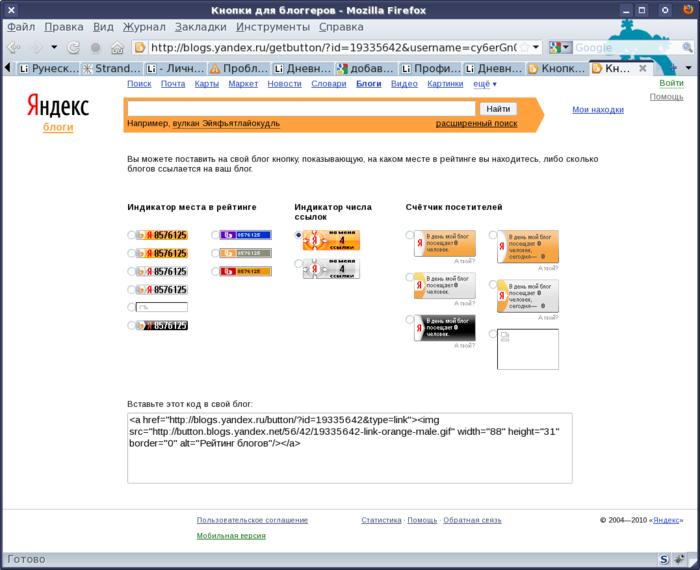The image size is (700, 570).
Task: Click the gray 'на меня 4 ссылки' button image
Action: [331, 269]
